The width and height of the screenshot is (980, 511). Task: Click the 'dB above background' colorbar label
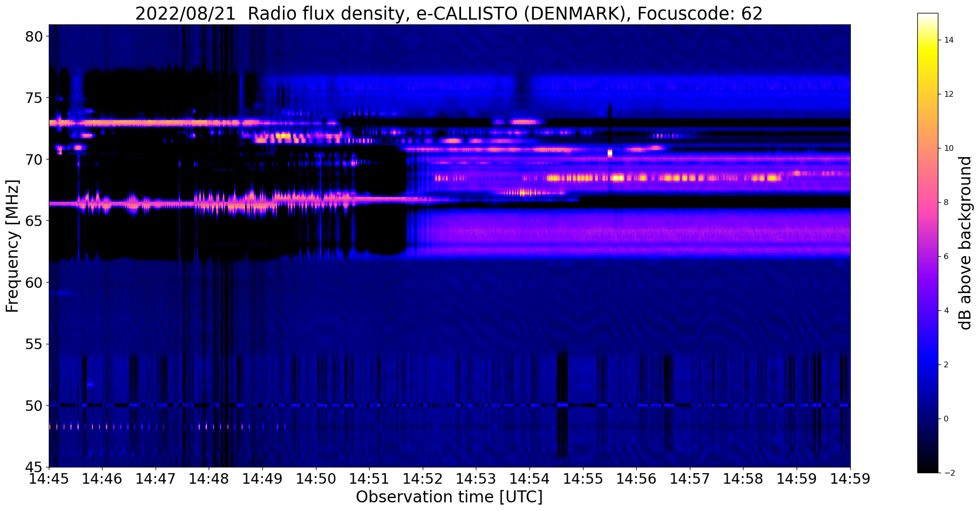965,243
